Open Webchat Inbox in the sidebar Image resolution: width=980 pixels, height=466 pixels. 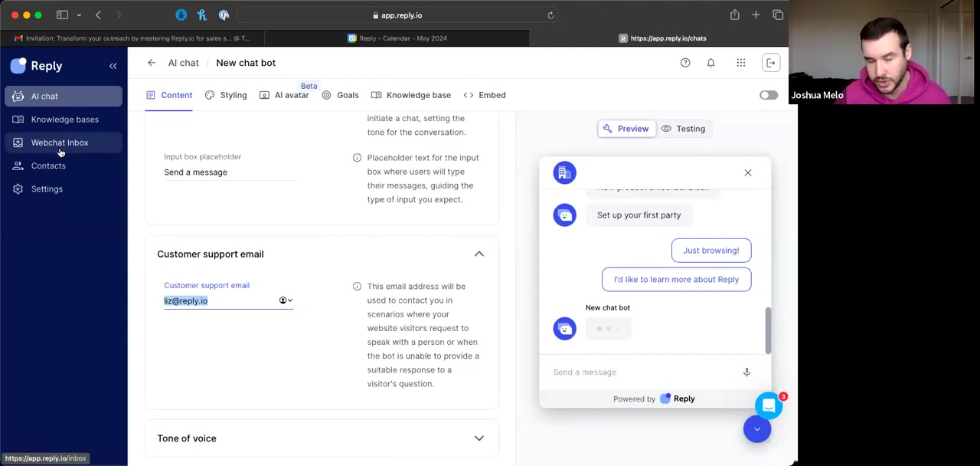(x=64, y=143)
